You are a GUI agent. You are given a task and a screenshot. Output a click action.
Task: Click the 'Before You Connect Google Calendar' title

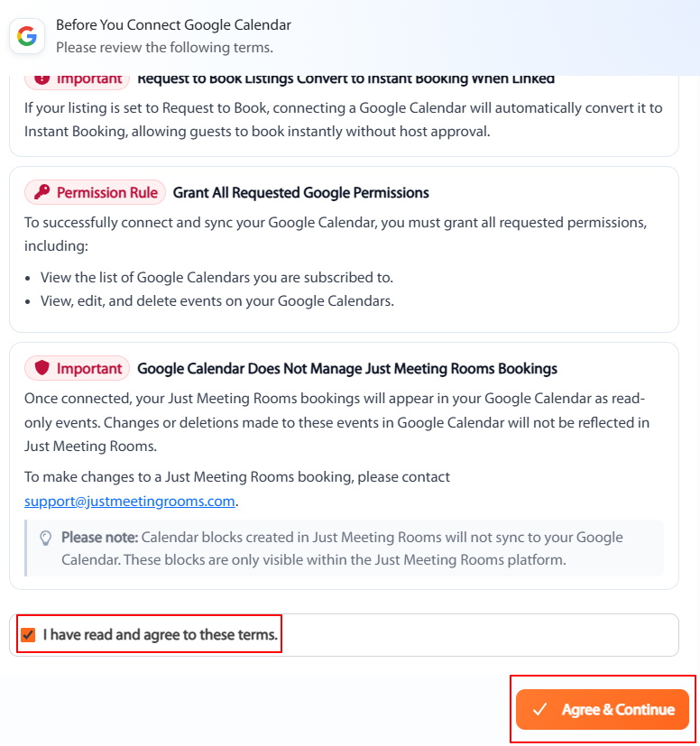click(174, 24)
